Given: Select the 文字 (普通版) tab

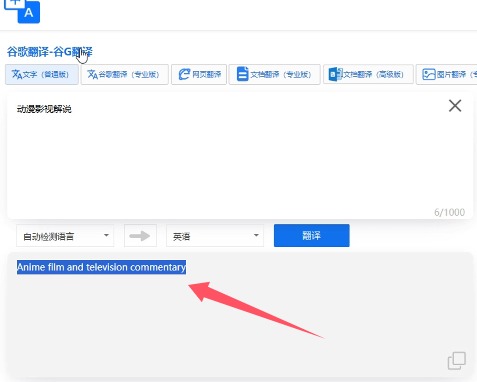Looking at the screenshot, I should click(x=42, y=74).
